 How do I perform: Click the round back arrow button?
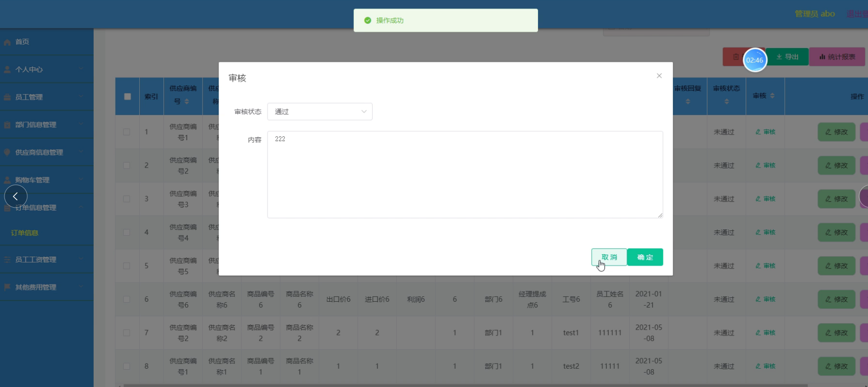(16, 196)
